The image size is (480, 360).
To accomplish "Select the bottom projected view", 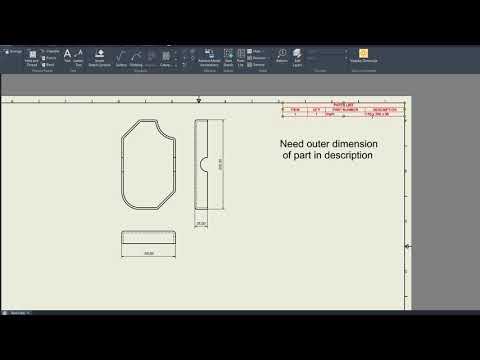I will pyautogui.click(x=148, y=237).
